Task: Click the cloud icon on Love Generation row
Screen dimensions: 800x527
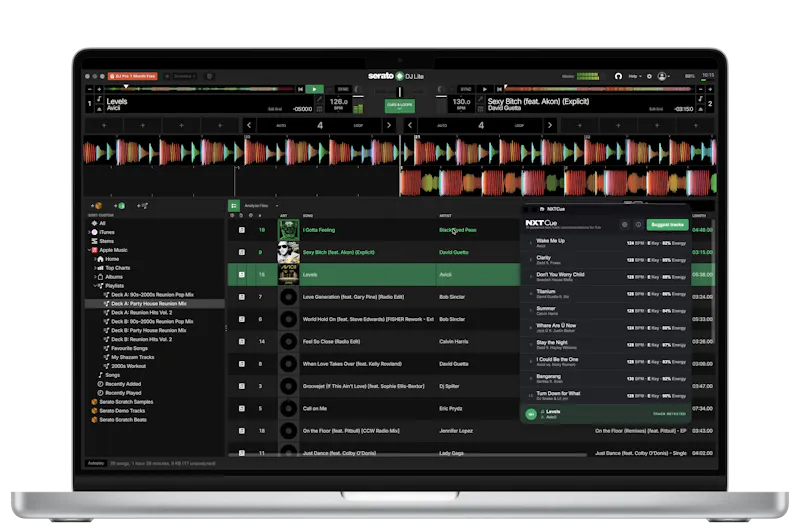Action: 242,297
